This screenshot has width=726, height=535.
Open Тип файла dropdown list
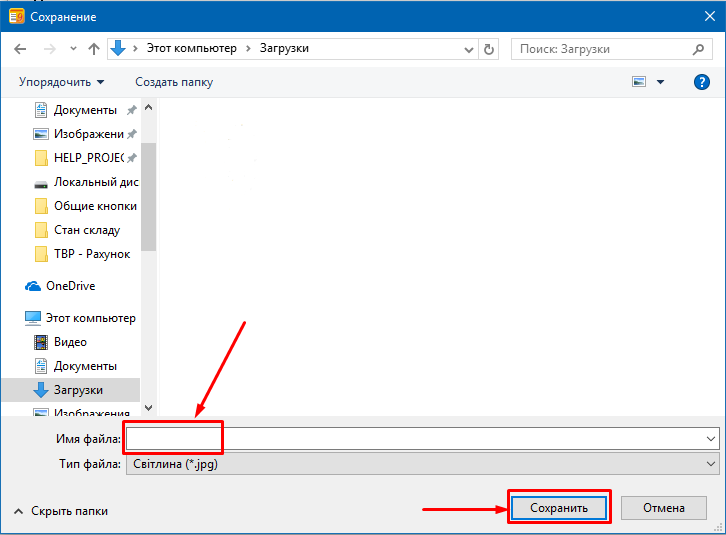click(x=710, y=464)
